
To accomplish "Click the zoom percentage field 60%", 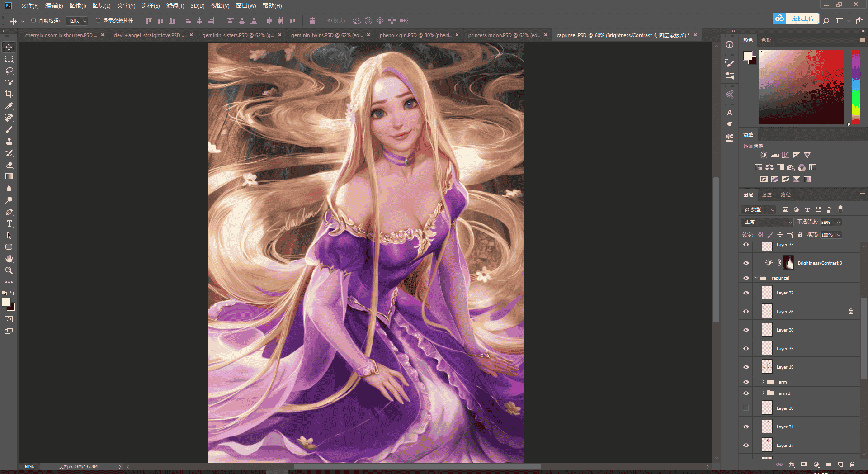I will pyautogui.click(x=29, y=466).
